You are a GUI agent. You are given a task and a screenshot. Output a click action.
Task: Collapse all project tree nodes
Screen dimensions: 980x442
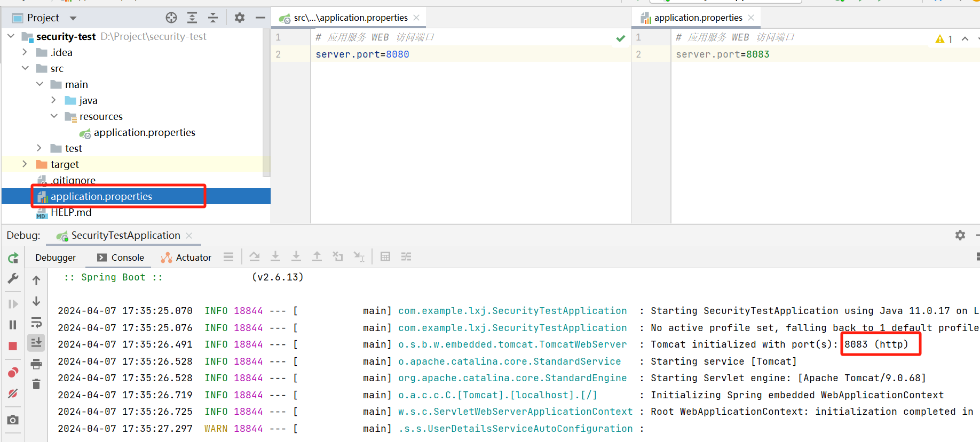coord(213,18)
